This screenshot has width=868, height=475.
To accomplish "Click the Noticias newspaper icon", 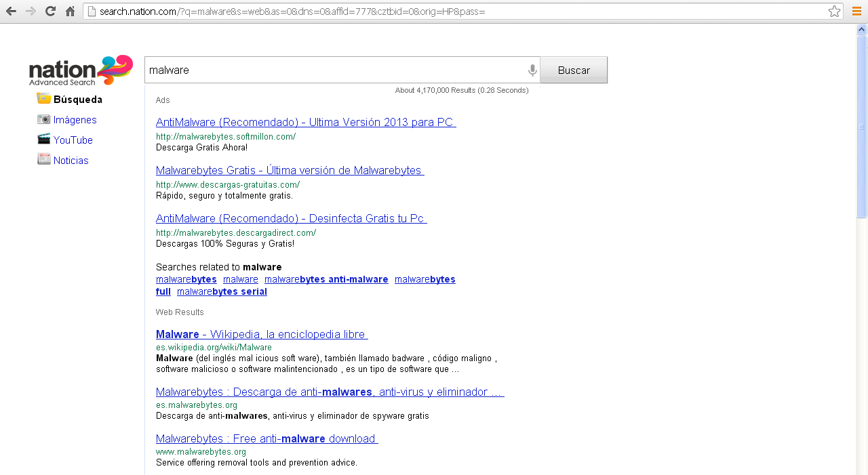I will pyautogui.click(x=44, y=160).
